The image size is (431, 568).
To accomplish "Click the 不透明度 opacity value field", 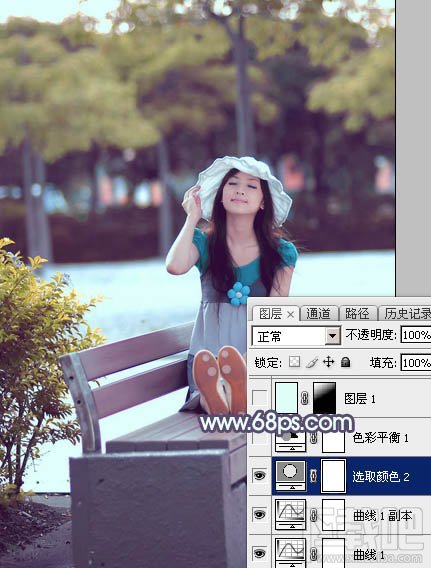I will coord(416,335).
